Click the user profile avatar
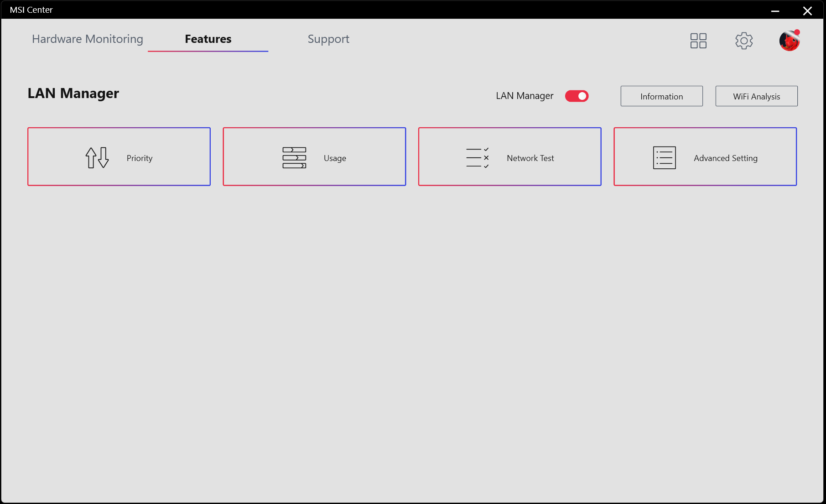Viewport: 826px width, 504px height. coord(790,41)
